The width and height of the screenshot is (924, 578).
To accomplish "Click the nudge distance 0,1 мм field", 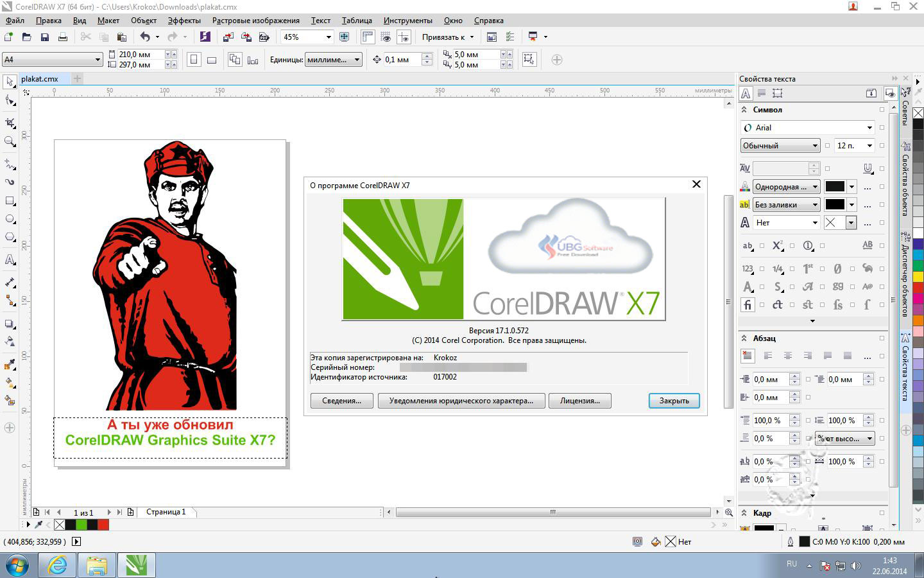I will [402, 60].
